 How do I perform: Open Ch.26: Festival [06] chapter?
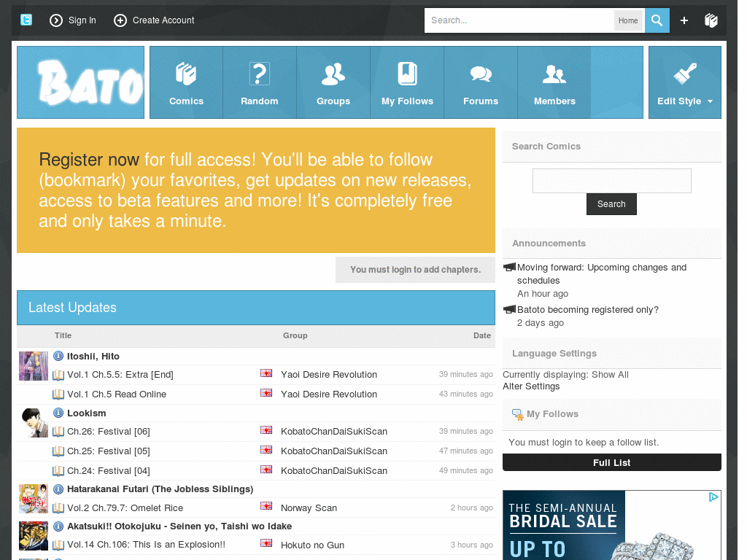point(108,431)
